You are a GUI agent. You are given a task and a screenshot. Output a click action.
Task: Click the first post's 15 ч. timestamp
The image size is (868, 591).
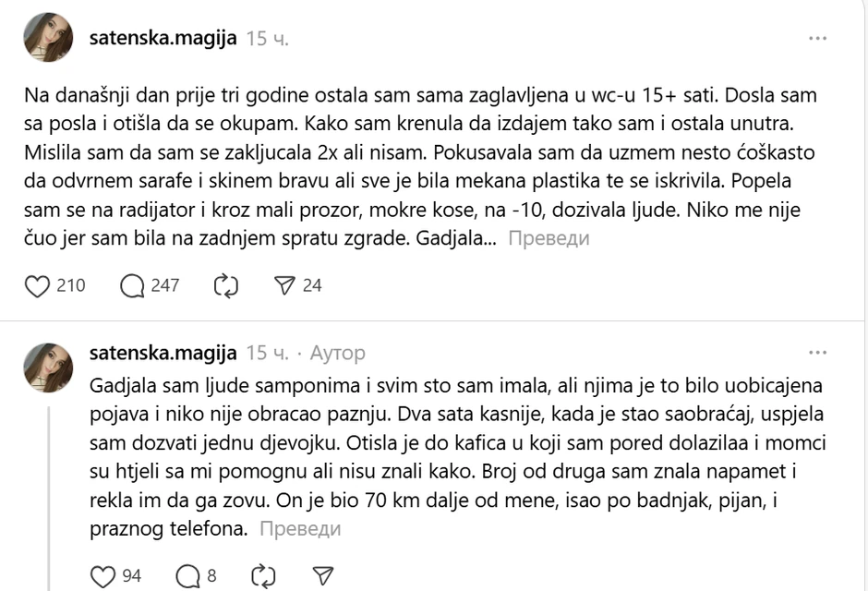(269, 38)
